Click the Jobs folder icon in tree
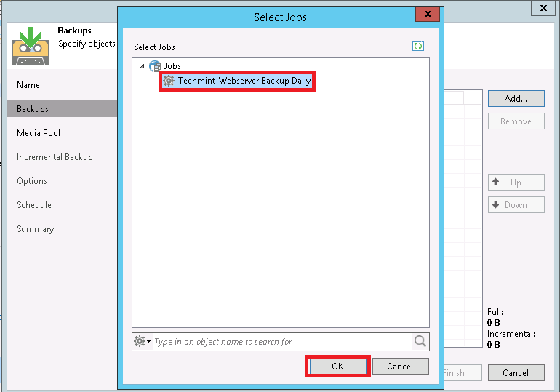 [155, 66]
